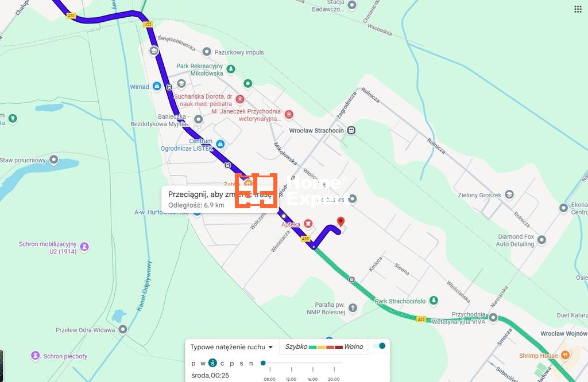The image size is (588, 382).
Task: Click the Shrimp House restaurant icon
Action: [565, 355]
